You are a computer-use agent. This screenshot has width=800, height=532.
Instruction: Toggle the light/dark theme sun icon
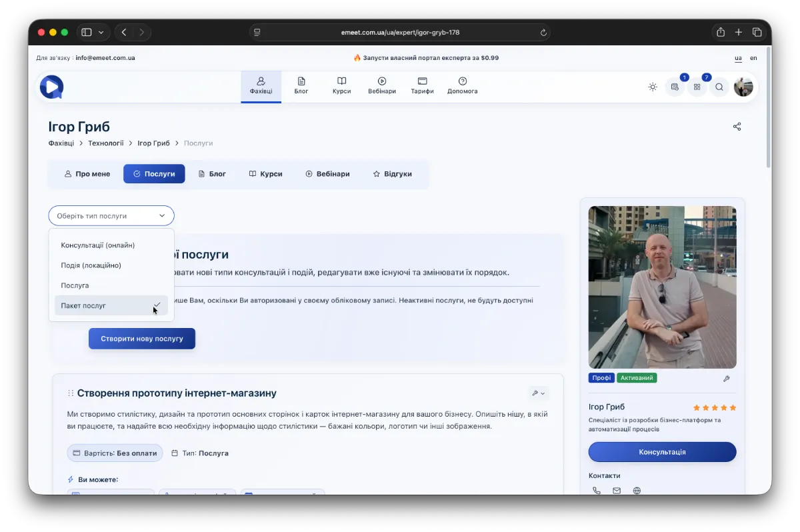coord(653,87)
